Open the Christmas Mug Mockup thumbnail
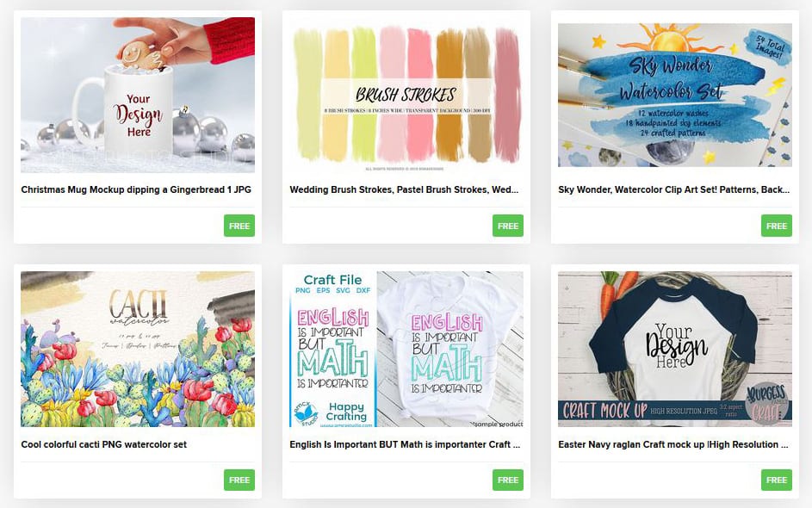Screen dimensions: 812x508 pyautogui.click(x=138, y=95)
